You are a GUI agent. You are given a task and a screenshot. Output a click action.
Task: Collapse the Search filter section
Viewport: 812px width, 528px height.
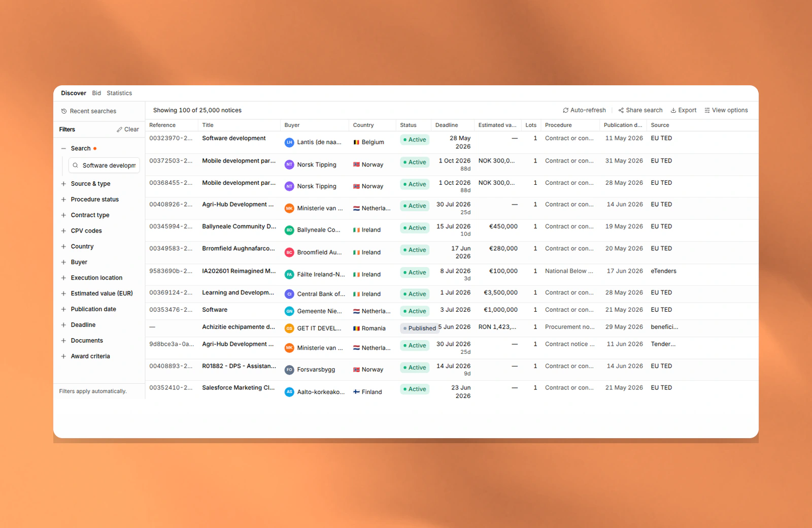coord(63,149)
